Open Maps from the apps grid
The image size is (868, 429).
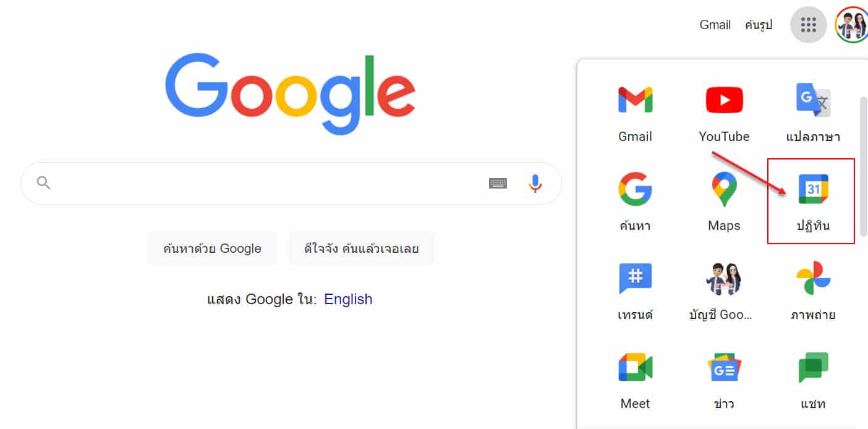click(x=724, y=203)
